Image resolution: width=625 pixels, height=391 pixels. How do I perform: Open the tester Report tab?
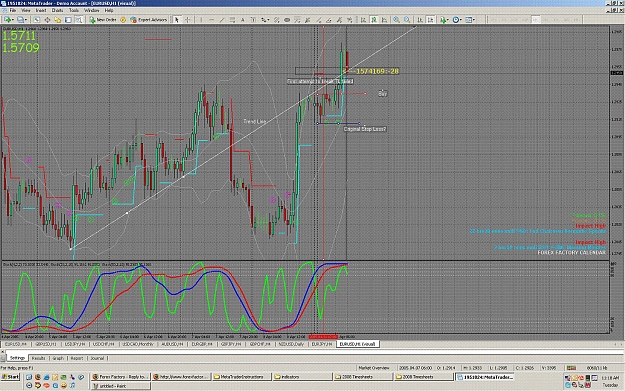pyautogui.click(x=77, y=358)
